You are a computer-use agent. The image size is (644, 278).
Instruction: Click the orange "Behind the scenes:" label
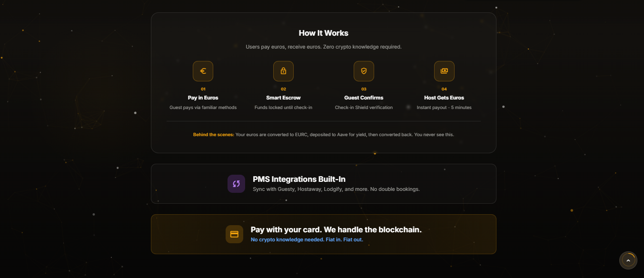point(213,135)
